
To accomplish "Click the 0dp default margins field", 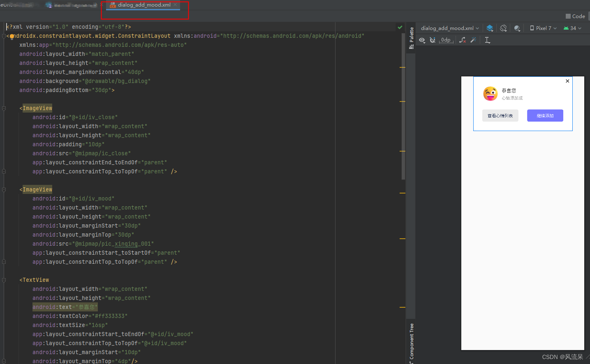I will [x=446, y=39].
